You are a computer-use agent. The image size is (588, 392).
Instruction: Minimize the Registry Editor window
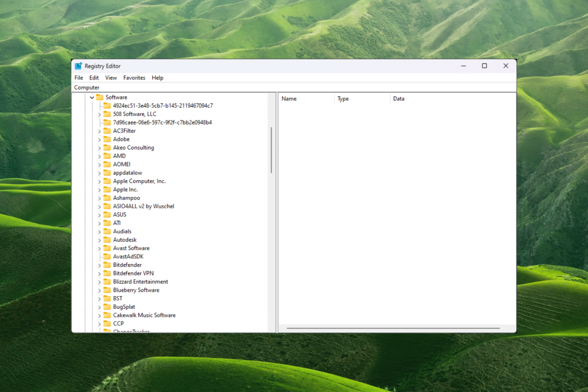[463, 66]
